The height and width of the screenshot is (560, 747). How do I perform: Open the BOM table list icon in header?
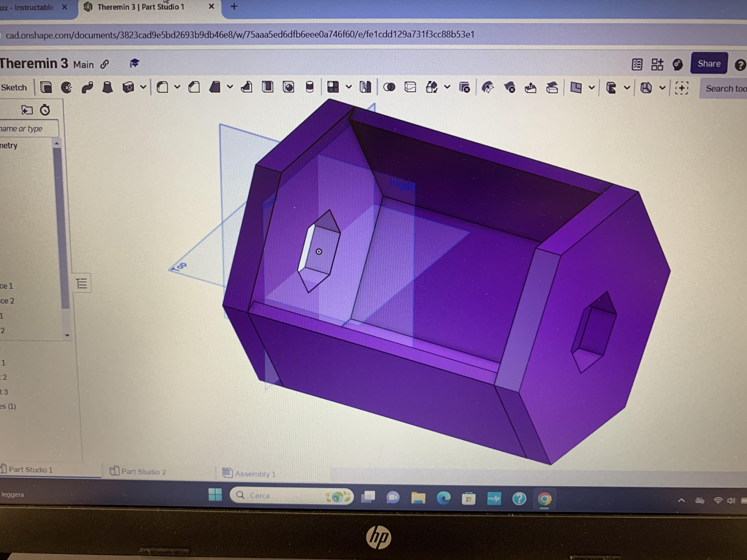(637, 64)
